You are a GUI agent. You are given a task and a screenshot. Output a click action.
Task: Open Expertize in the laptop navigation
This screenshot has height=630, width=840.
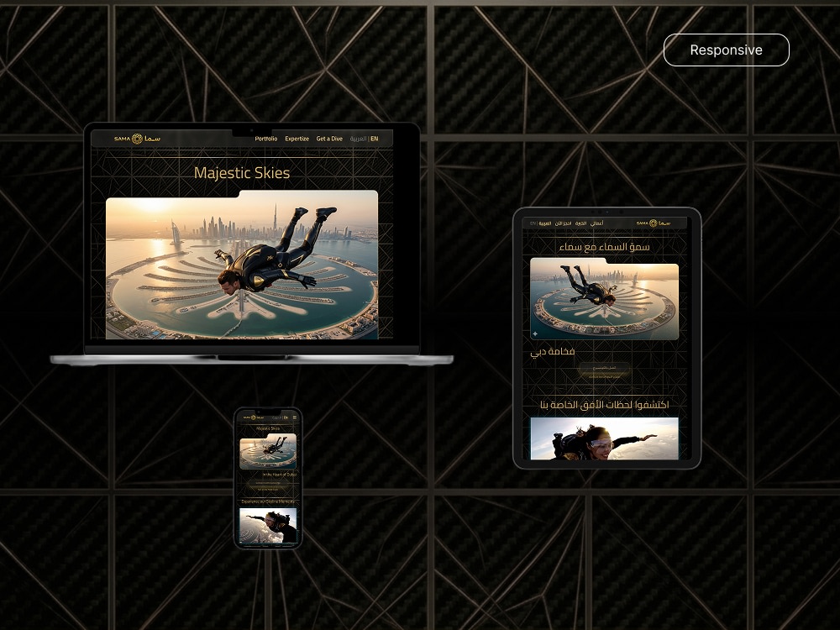(297, 139)
